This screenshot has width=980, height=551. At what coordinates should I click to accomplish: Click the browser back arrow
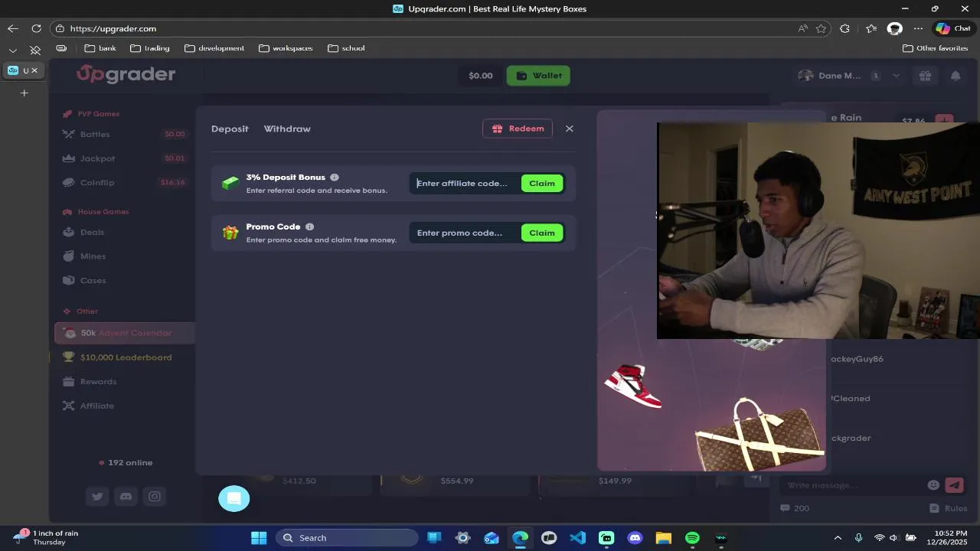coord(12,28)
